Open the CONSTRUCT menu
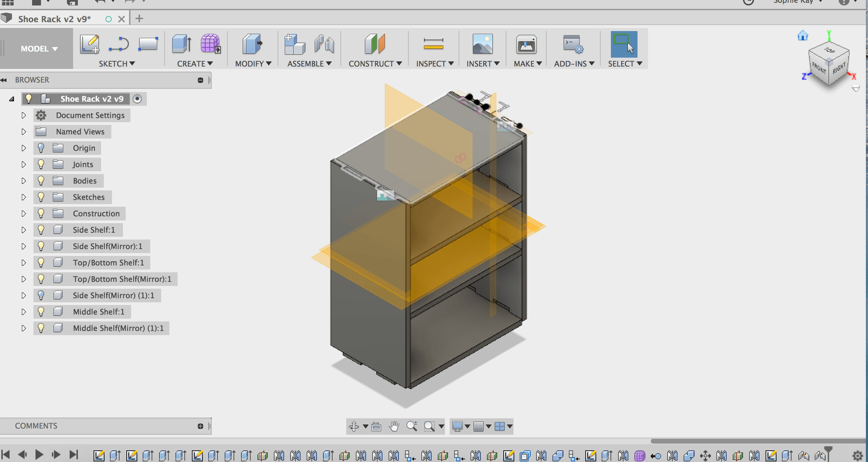 (x=375, y=64)
